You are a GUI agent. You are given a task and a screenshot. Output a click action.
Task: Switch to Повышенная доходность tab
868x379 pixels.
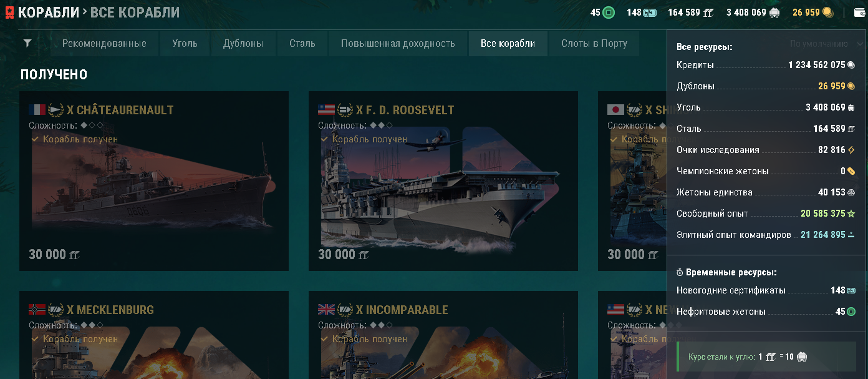(x=398, y=44)
